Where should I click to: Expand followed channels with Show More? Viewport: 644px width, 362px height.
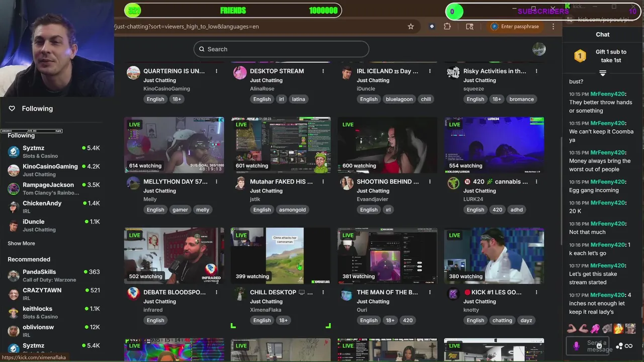[21, 243]
